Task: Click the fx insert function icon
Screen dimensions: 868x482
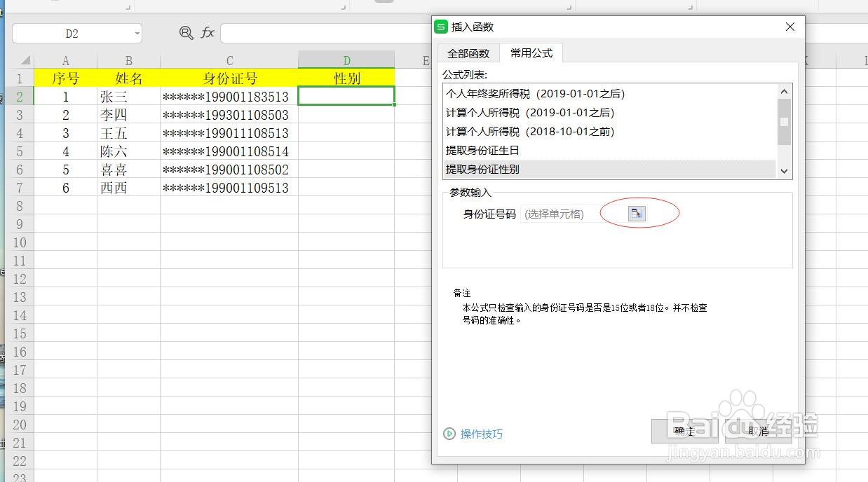Action: tap(208, 33)
